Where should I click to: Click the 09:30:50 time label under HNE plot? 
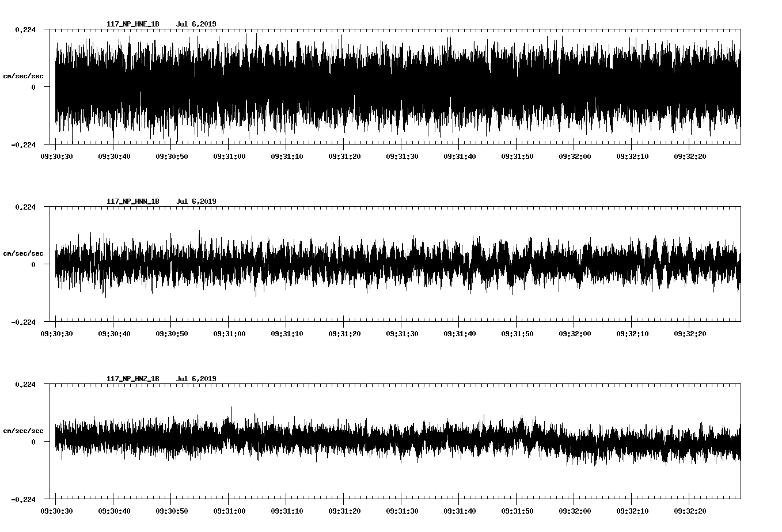pos(172,156)
